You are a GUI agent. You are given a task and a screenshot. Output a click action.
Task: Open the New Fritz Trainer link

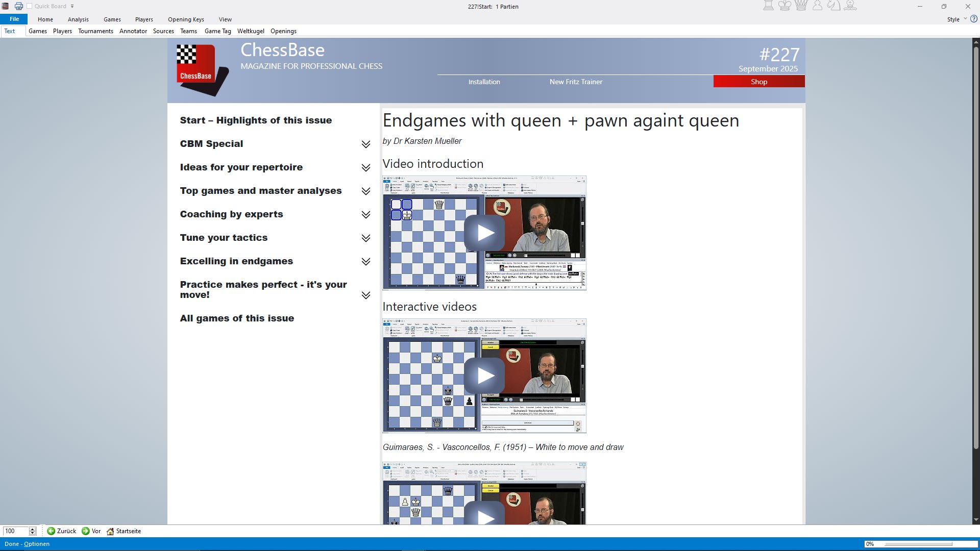(576, 82)
